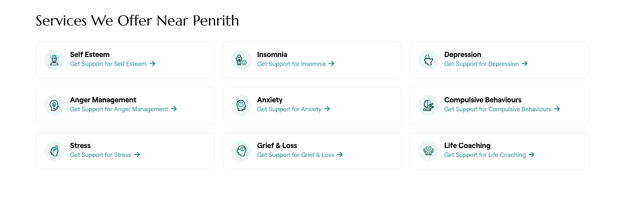Viewport: 644px width, 197px height.
Task: Open Get Support for Insomnia link
Action: tap(295, 64)
